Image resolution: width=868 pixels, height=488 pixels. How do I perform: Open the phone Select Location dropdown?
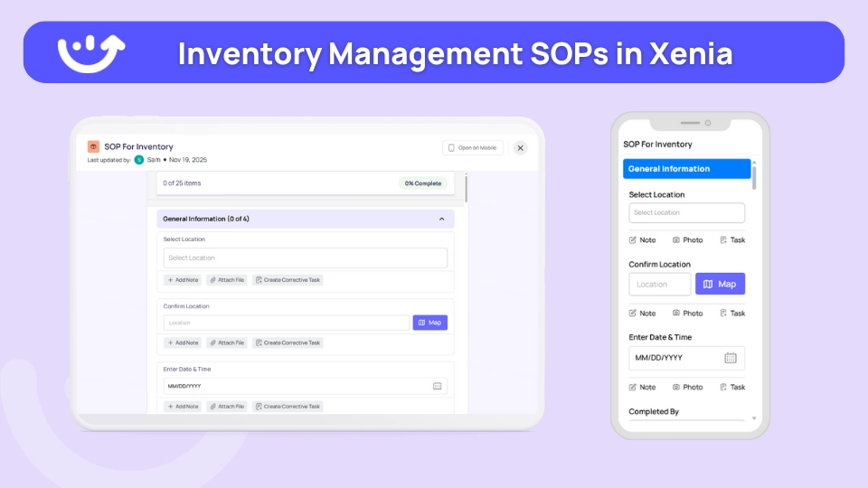686,213
